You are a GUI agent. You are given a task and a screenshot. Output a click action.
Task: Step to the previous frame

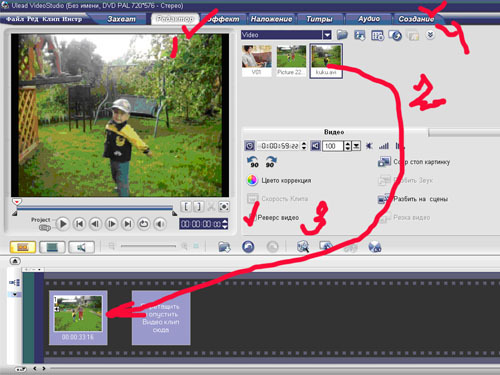point(95,224)
